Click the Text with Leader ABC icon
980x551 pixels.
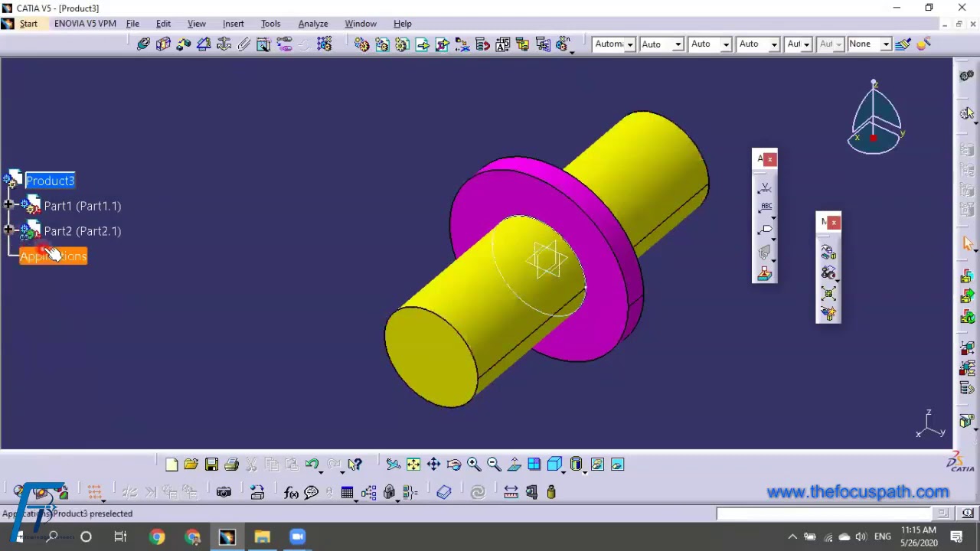tap(765, 208)
